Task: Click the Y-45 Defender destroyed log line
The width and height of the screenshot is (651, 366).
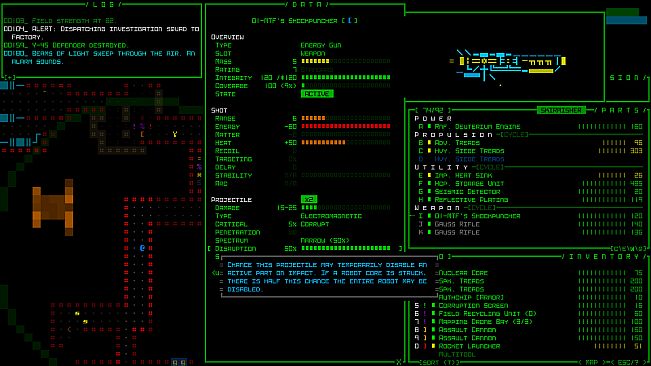Action: coord(66,45)
